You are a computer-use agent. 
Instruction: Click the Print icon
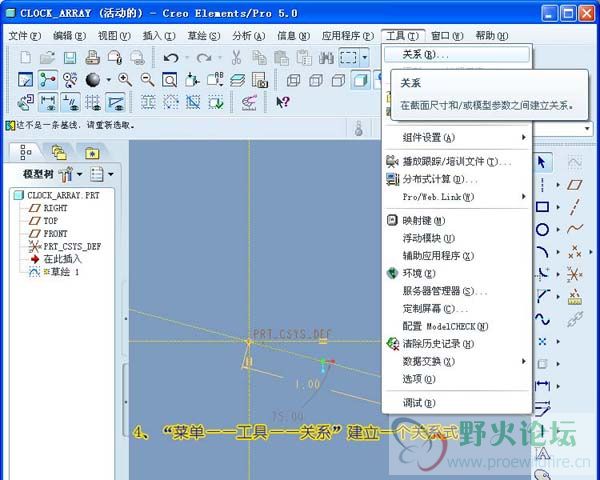click(92, 58)
